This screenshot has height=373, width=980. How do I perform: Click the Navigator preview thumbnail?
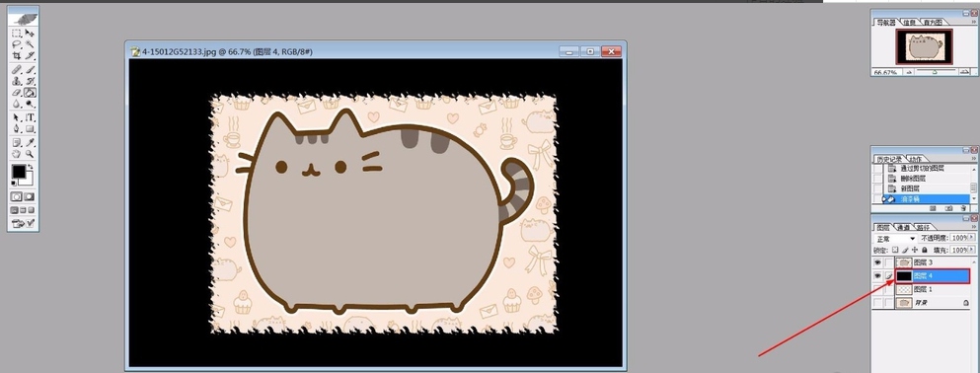pyautogui.click(x=924, y=46)
